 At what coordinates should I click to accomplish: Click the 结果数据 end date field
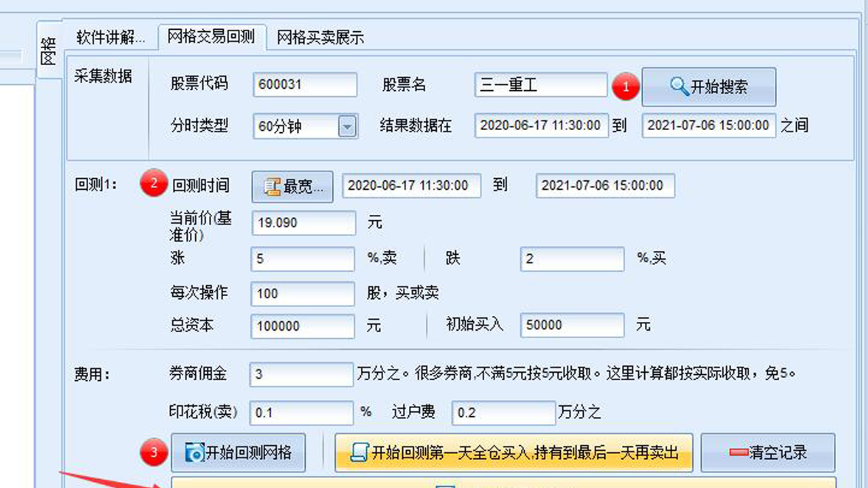709,125
